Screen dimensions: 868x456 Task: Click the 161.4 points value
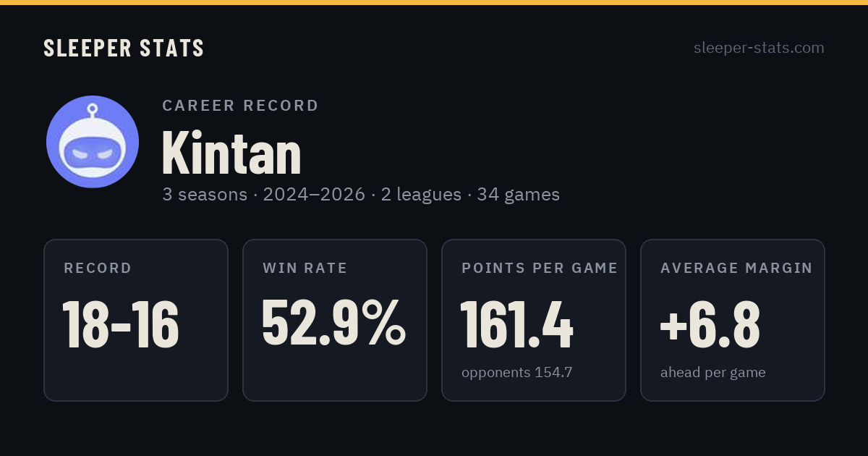click(517, 324)
